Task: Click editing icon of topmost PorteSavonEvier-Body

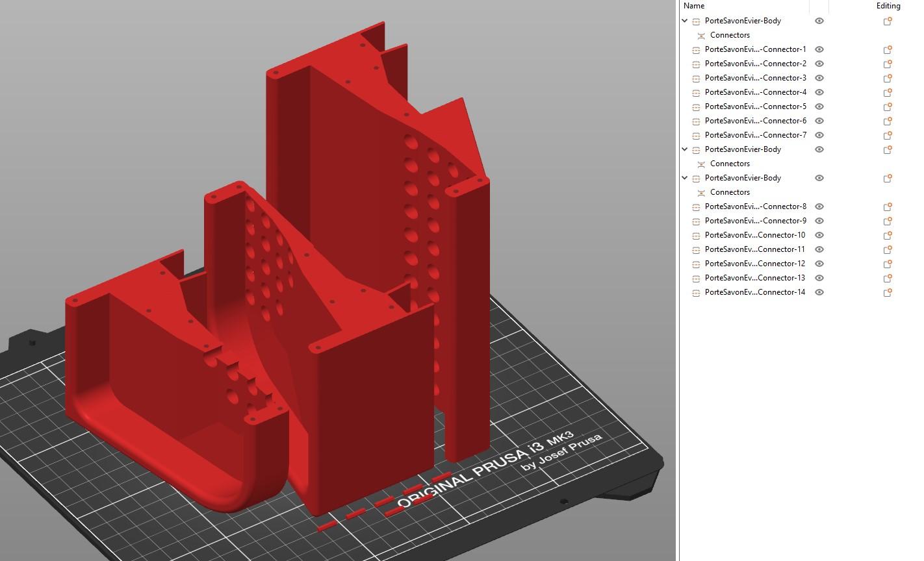Action: point(887,21)
